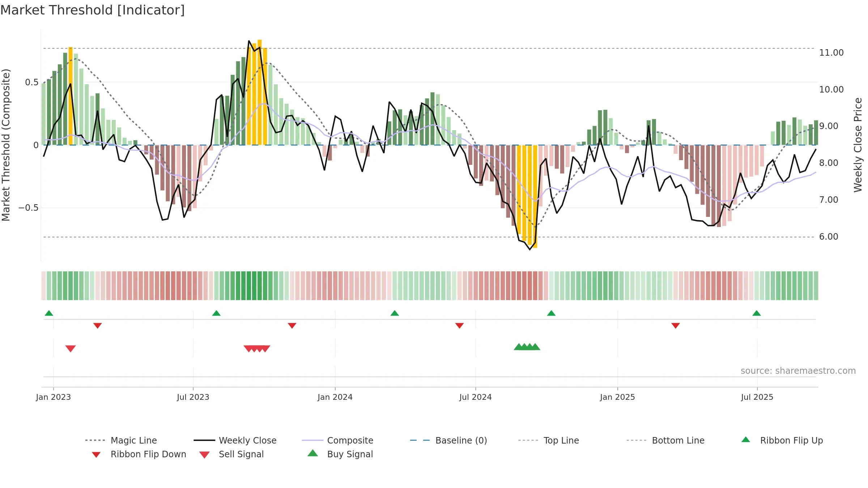This screenshot has width=868, height=488.
Task: Click the Jan 2025 date axis label
Action: (618, 397)
